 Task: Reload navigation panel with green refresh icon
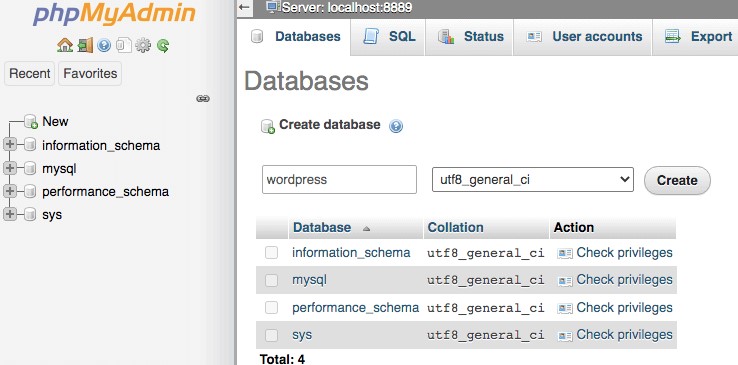click(163, 45)
